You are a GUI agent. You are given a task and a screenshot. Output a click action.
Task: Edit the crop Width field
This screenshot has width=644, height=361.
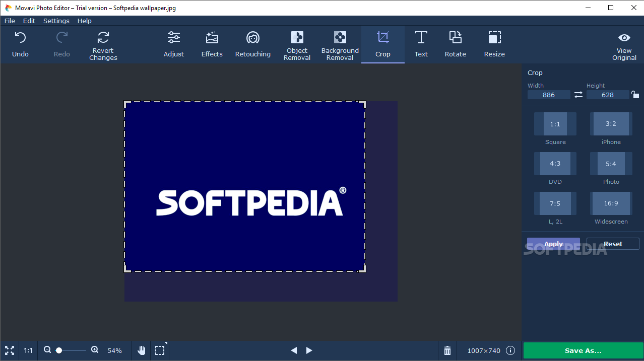(549, 95)
